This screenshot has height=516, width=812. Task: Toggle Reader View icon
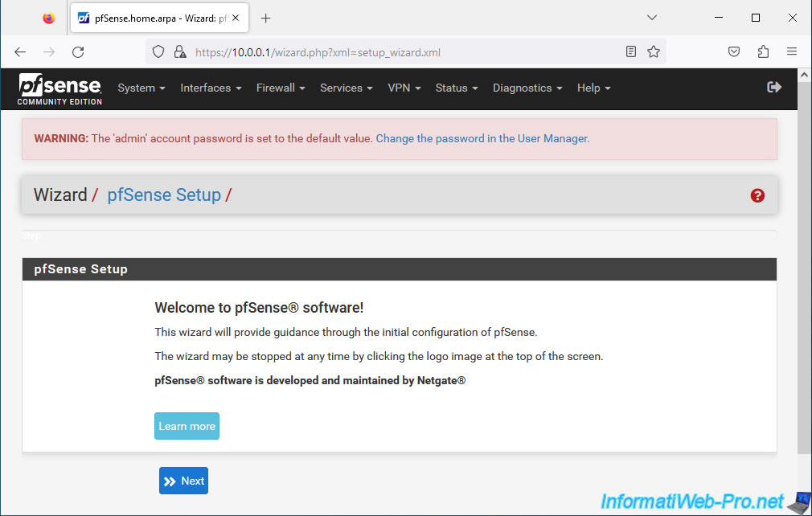pos(631,51)
